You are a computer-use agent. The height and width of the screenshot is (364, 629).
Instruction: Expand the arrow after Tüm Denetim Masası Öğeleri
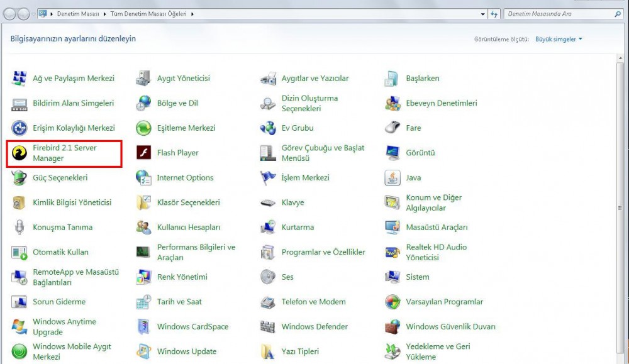[x=192, y=14]
